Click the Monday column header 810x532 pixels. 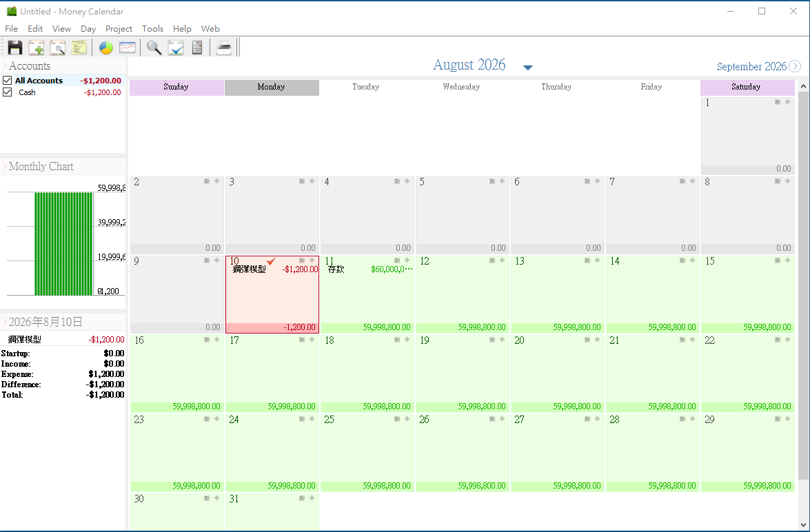(x=272, y=88)
